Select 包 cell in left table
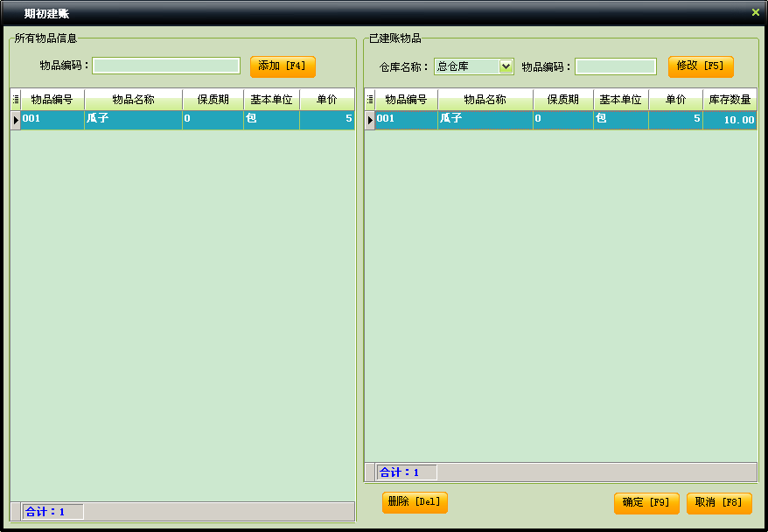 coord(271,120)
